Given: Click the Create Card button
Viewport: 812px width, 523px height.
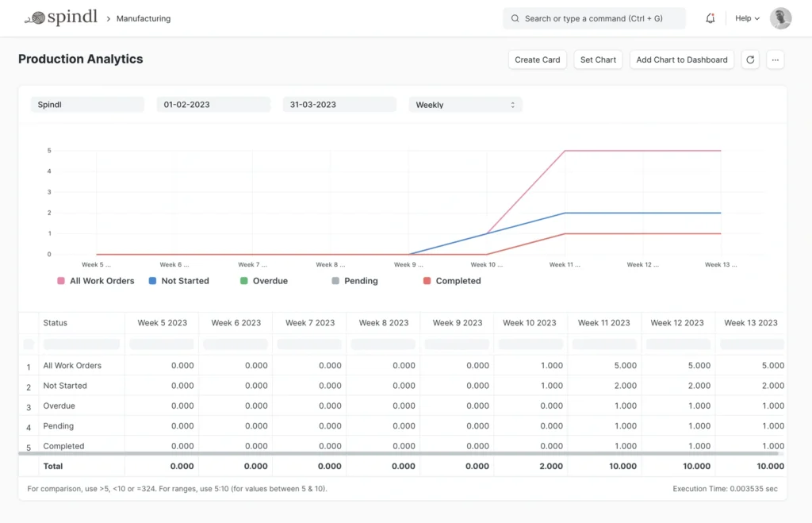Looking at the screenshot, I should [x=537, y=60].
